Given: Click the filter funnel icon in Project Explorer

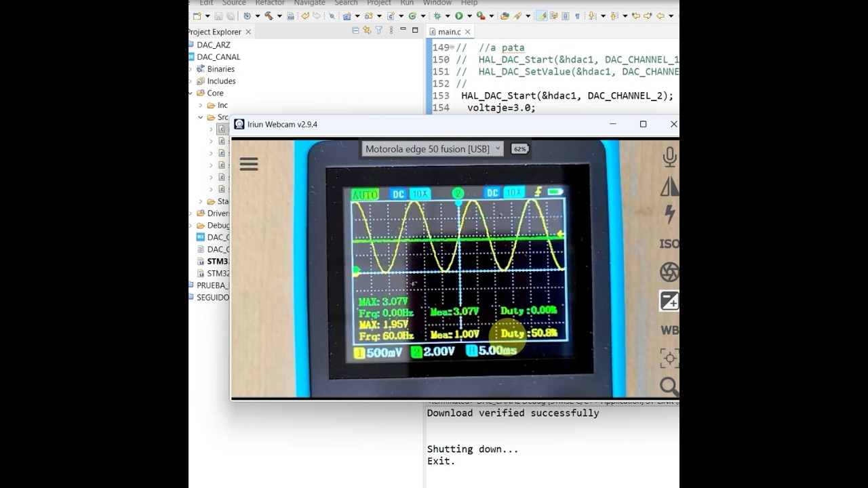Looking at the screenshot, I should pos(379,30).
